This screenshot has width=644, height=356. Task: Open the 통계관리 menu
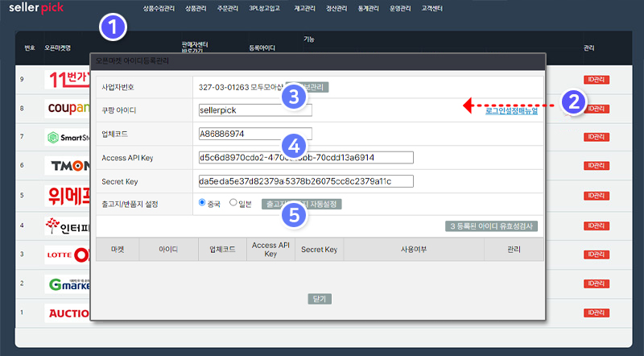click(x=369, y=7)
